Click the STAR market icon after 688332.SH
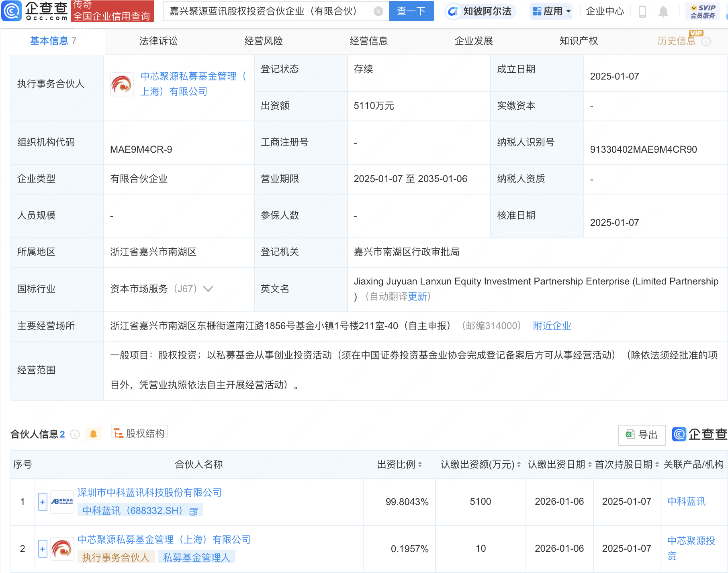This screenshot has width=728, height=573. point(194,512)
